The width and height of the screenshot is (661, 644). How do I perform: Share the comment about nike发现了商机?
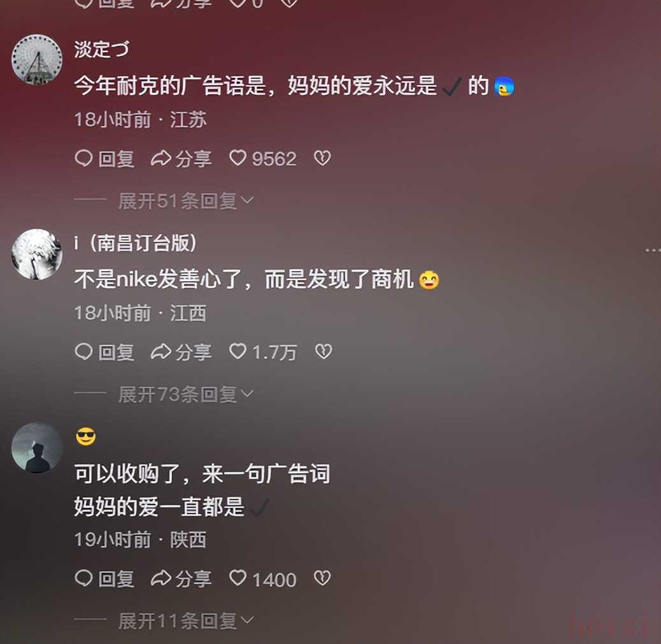pyautogui.click(x=181, y=352)
